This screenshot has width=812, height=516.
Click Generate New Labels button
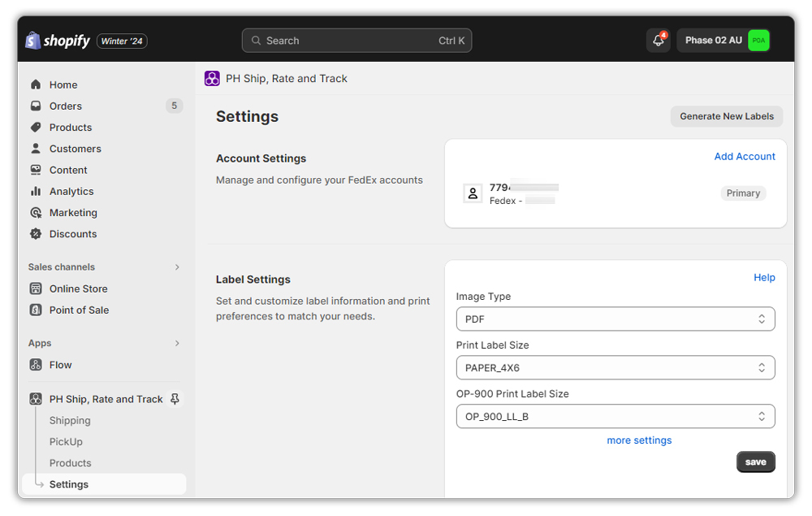727,116
